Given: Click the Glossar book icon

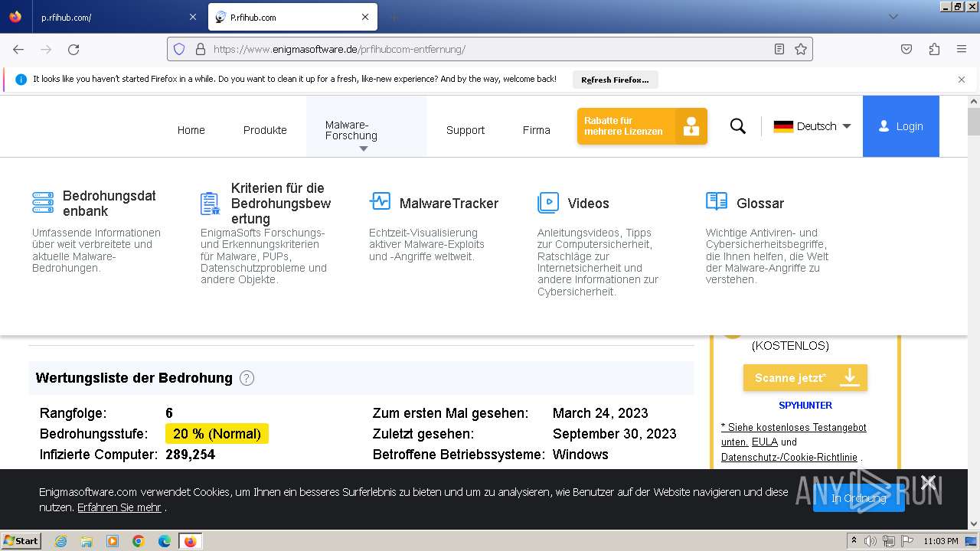Looking at the screenshot, I should 717,202.
